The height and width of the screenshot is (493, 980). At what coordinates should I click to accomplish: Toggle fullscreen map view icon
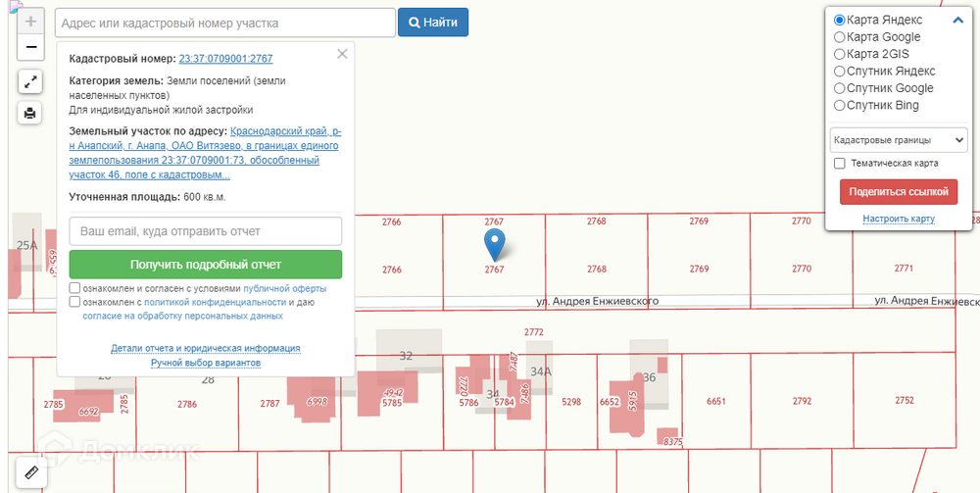tap(30, 81)
